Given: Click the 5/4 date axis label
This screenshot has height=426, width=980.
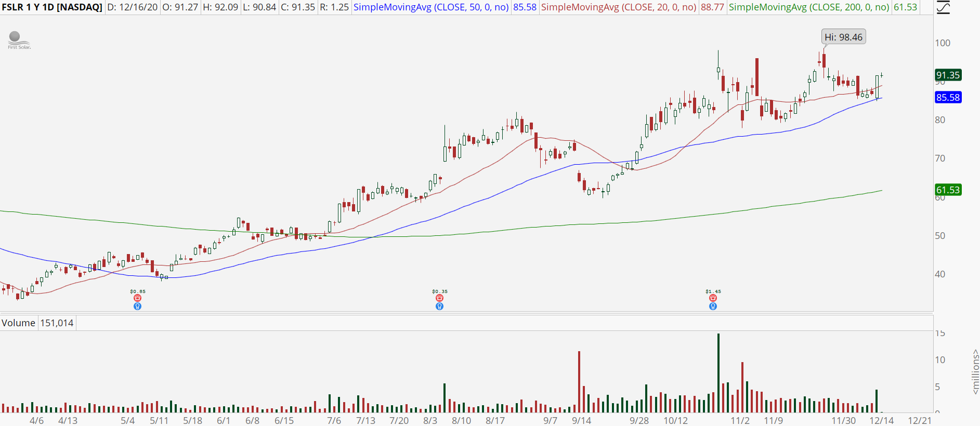Looking at the screenshot, I should click(127, 420).
